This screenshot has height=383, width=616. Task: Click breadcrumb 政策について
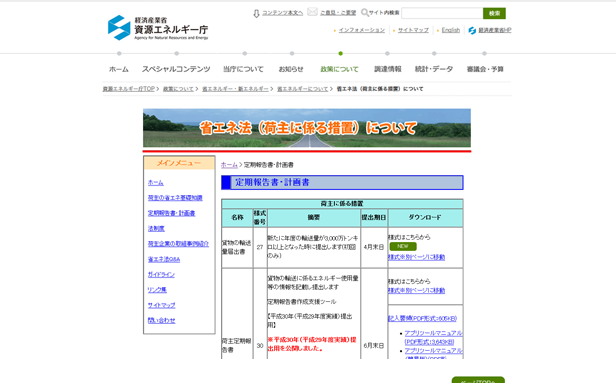click(x=178, y=89)
